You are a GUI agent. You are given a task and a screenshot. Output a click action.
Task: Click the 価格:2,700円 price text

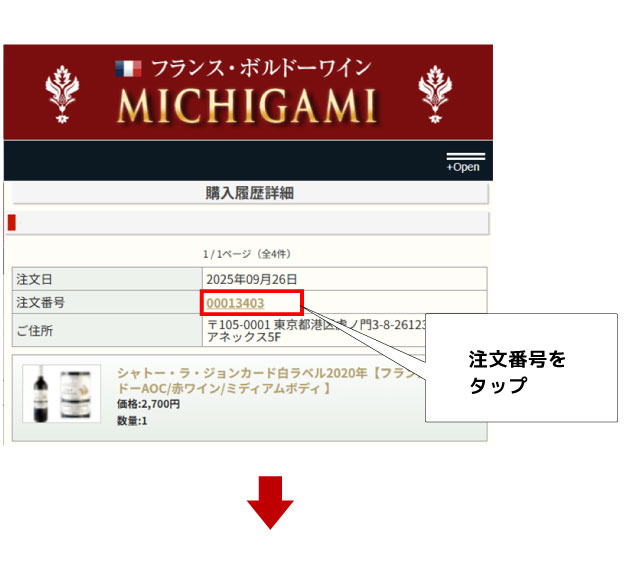coord(148,404)
